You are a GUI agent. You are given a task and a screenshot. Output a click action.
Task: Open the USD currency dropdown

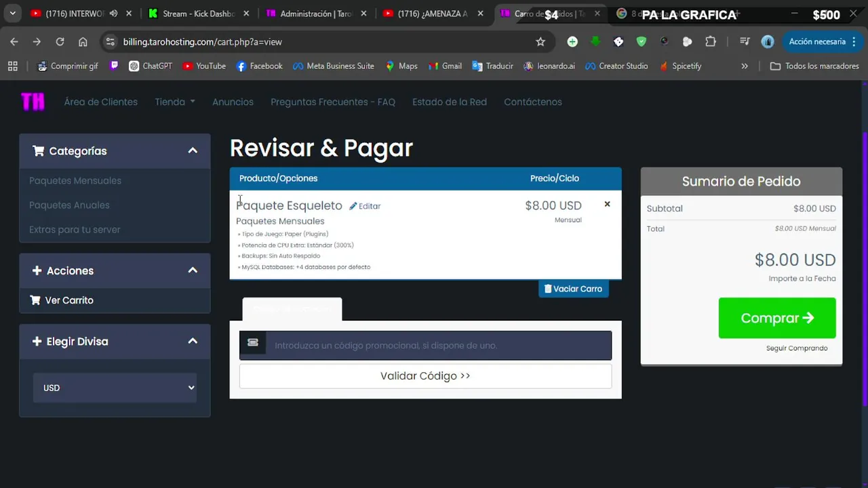click(115, 388)
